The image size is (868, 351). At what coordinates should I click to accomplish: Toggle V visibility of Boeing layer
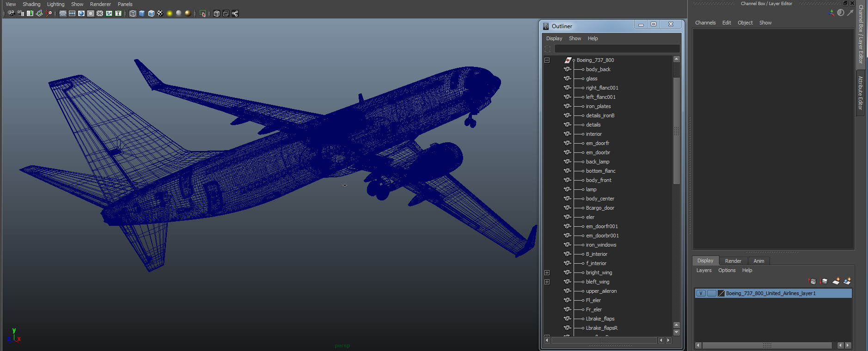[x=701, y=293]
